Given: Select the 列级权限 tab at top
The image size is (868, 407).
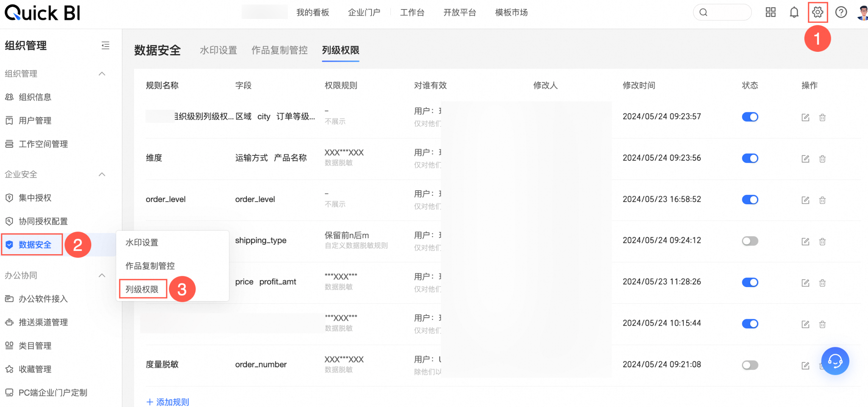Looking at the screenshot, I should tap(340, 50).
